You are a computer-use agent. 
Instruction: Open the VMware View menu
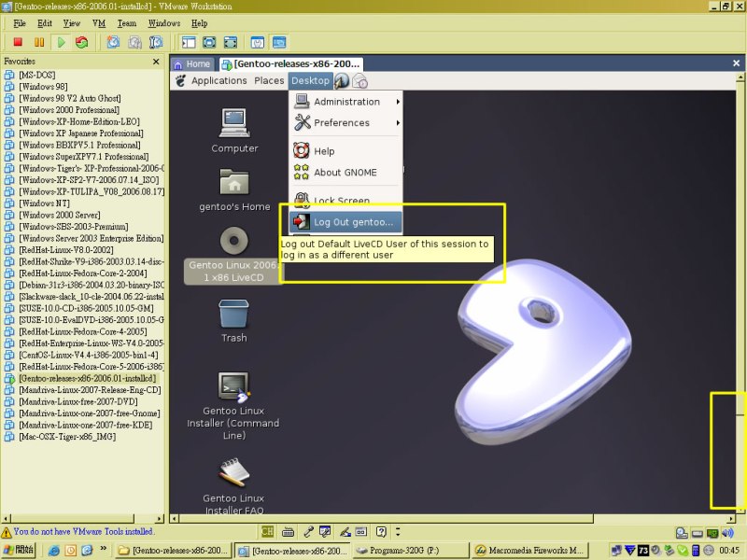72,22
